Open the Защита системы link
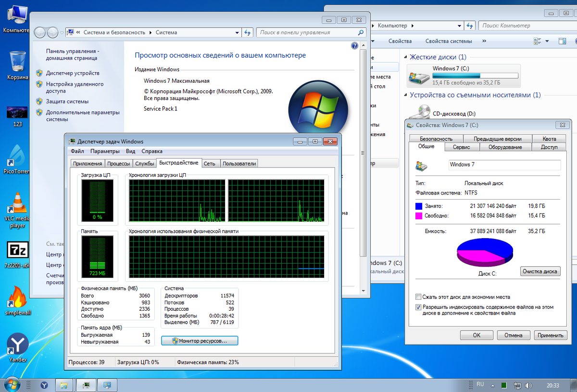Screen dimensions: 577x392 (x=67, y=101)
